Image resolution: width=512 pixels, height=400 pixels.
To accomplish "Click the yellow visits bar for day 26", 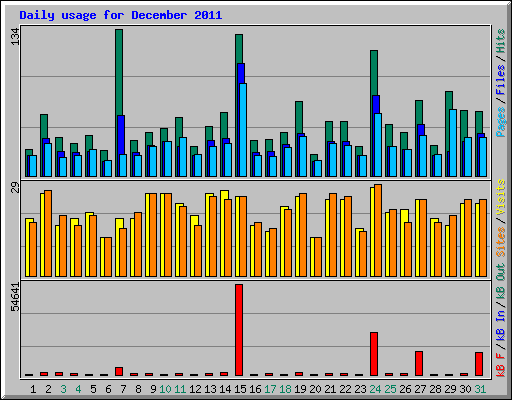I will point(403,216).
